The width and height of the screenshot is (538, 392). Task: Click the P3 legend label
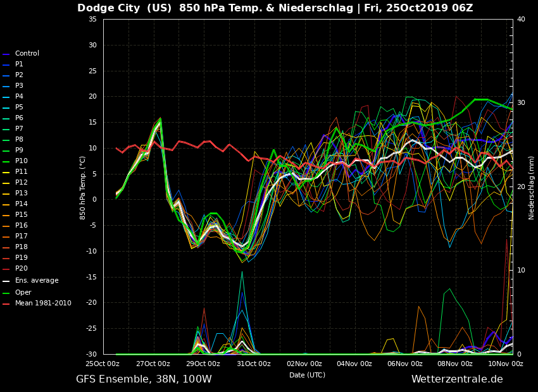(19, 85)
